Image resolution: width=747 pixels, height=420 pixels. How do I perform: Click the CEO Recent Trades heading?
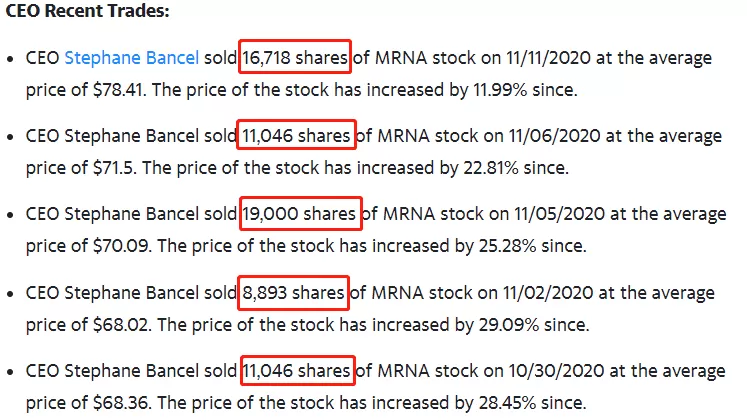87,10
